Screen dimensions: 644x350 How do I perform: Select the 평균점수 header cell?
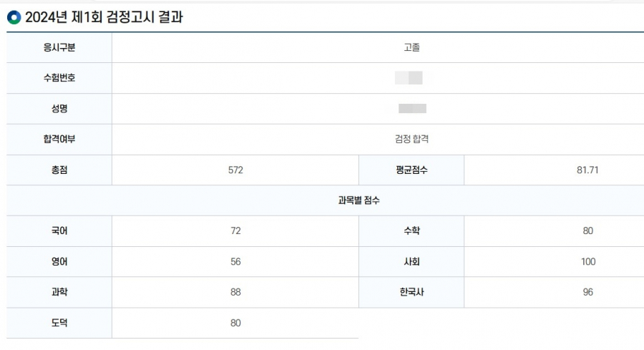click(x=411, y=170)
